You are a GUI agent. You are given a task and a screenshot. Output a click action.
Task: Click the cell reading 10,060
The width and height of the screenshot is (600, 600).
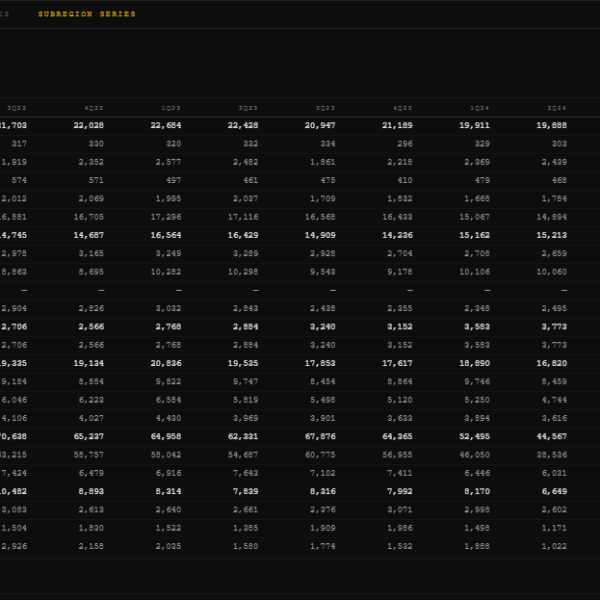pos(551,272)
